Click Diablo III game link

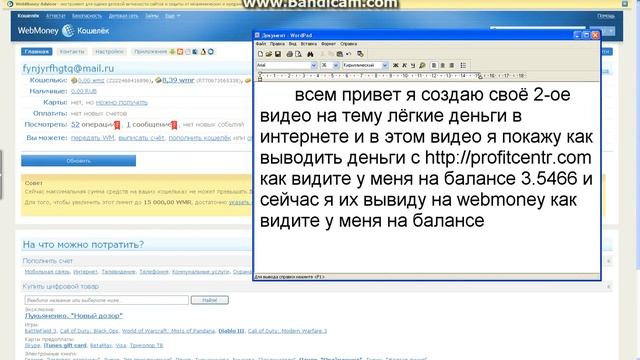231,331
